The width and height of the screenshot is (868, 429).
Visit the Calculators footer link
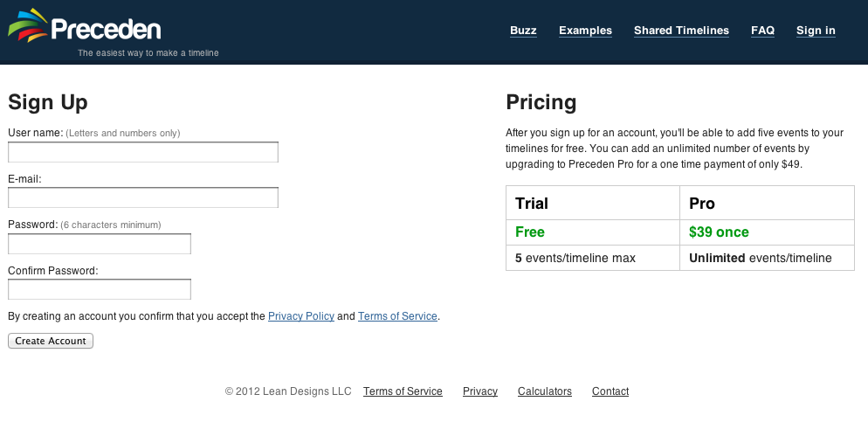coord(545,391)
